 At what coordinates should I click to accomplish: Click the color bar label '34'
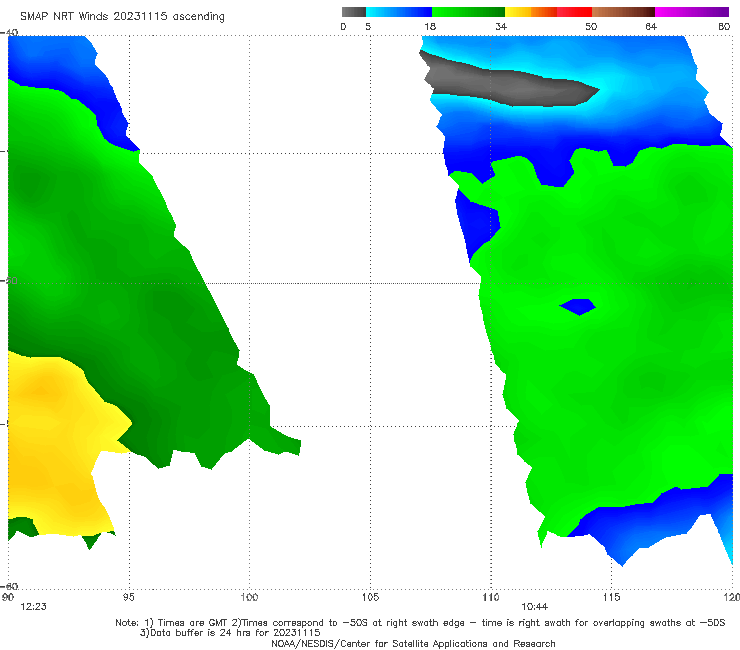coord(501,27)
